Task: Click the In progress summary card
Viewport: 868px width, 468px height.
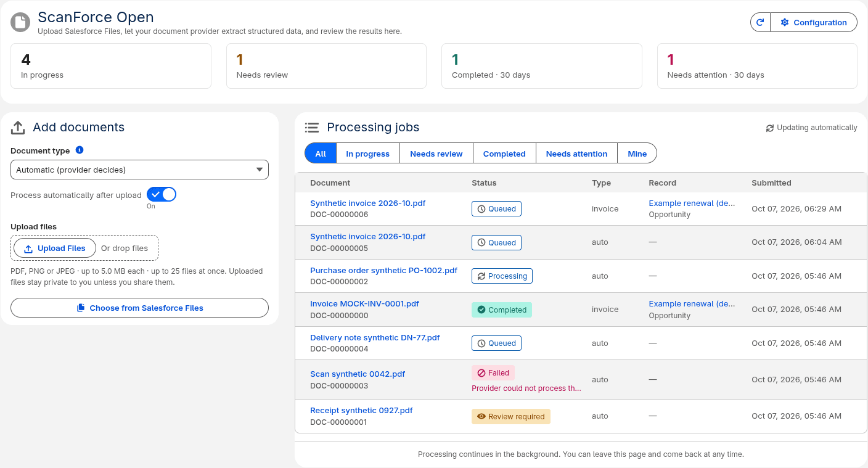Action: 111,66
